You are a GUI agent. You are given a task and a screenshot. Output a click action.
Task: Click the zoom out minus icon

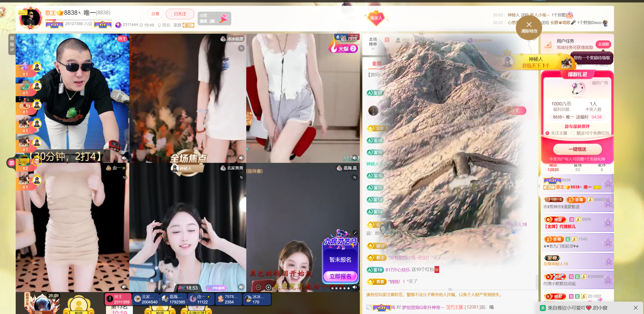[258, 287]
